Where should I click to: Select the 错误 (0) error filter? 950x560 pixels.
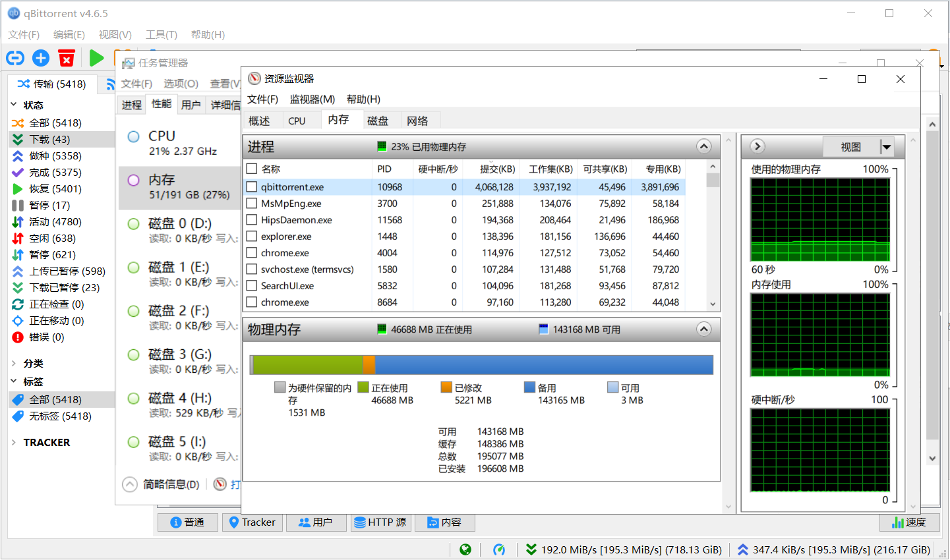click(61, 337)
